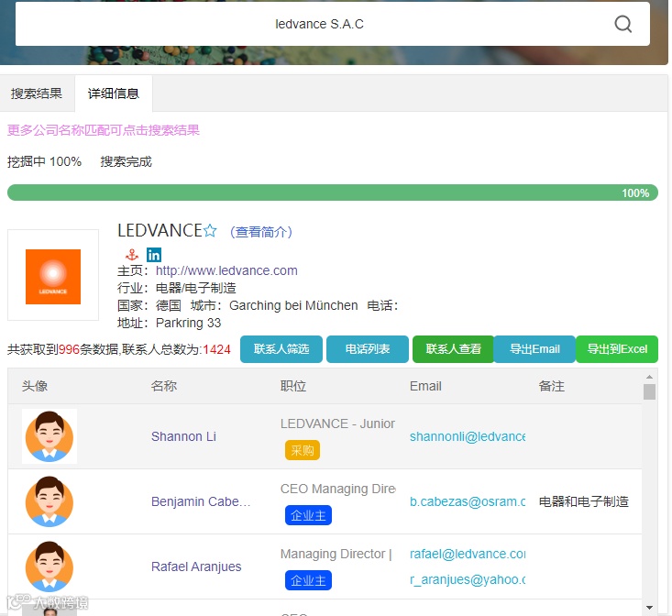Click the 挖掘中 100% status text
This screenshot has height=616, width=672.
click(x=44, y=162)
